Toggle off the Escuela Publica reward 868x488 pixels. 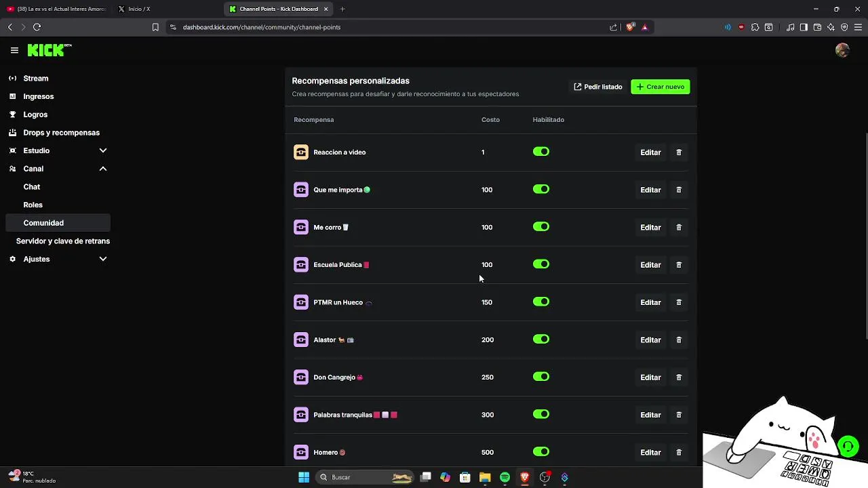[x=540, y=264]
